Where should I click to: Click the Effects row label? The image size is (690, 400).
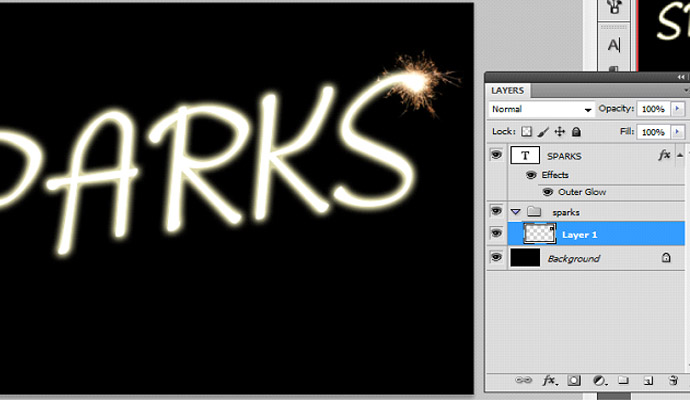pos(555,175)
